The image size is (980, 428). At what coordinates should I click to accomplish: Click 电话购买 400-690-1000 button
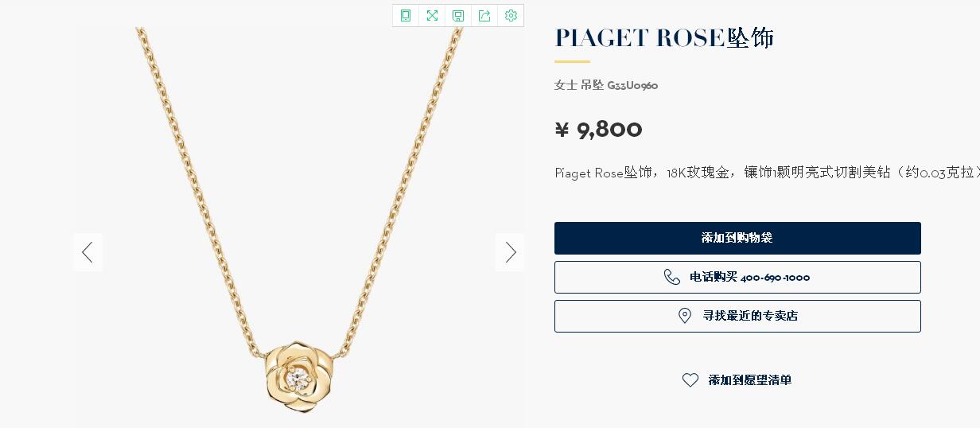pos(737,277)
